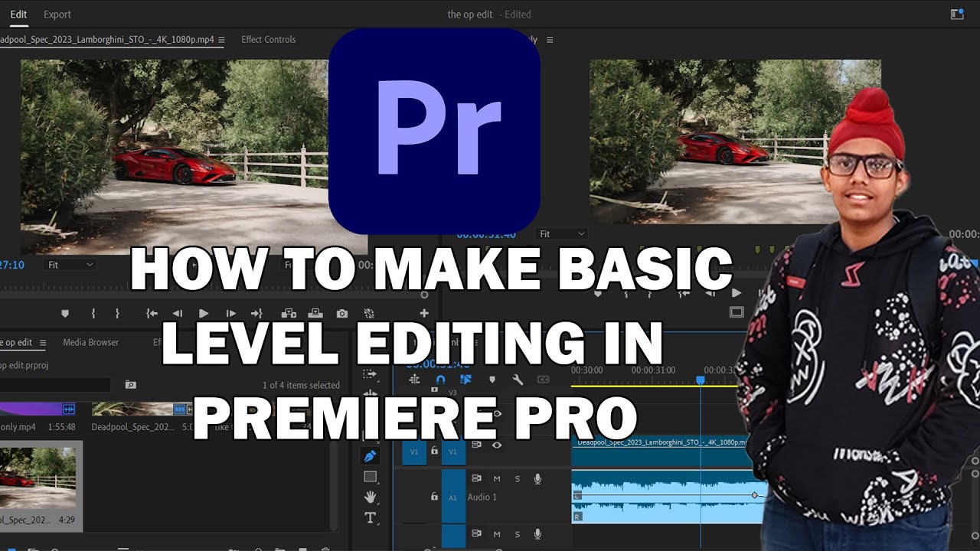
Task: Click the find-in-folder icon beside search
Action: tap(131, 385)
